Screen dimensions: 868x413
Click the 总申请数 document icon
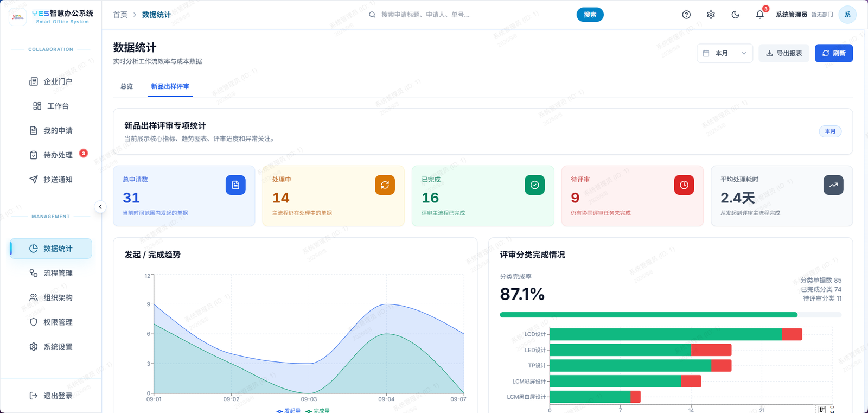tap(235, 185)
